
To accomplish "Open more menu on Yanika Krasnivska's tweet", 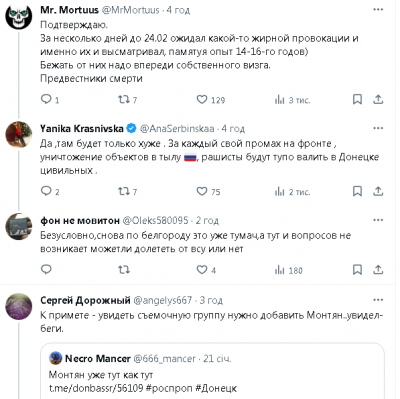I will [378, 128].
